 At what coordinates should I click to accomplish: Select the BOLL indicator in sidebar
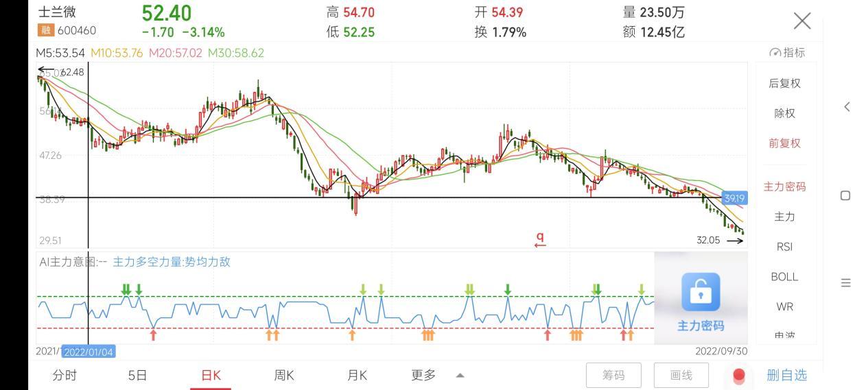pos(784,276)
